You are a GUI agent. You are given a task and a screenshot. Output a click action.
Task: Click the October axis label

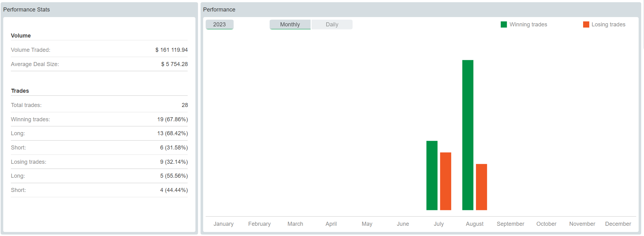tap(546, 224)
